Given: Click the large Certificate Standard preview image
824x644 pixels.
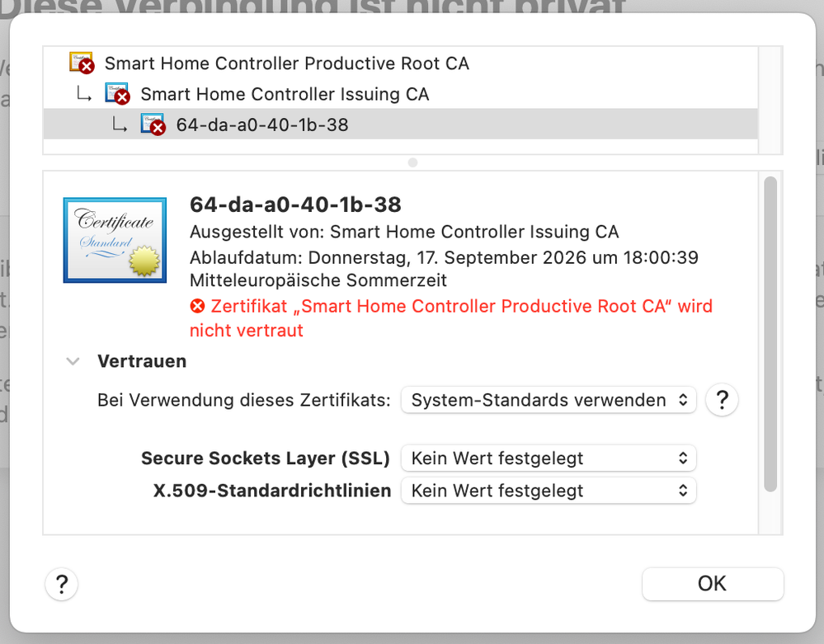Looking at the screenshot, I should coord(115,239).
